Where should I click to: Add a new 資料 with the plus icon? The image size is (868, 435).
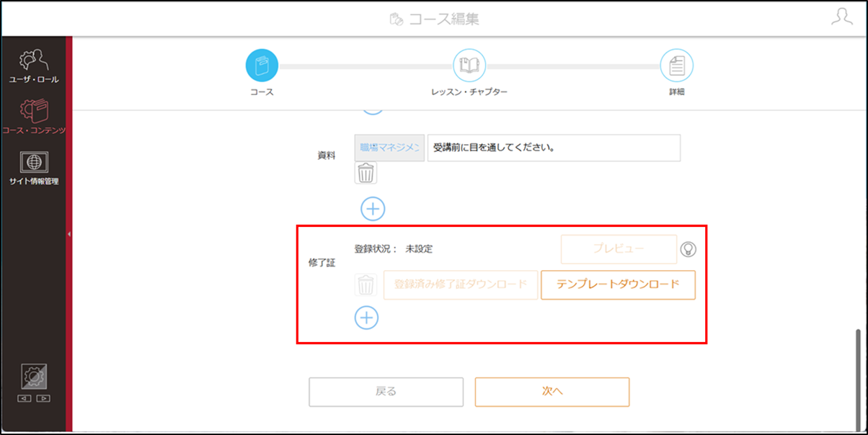tap(373, 210)
